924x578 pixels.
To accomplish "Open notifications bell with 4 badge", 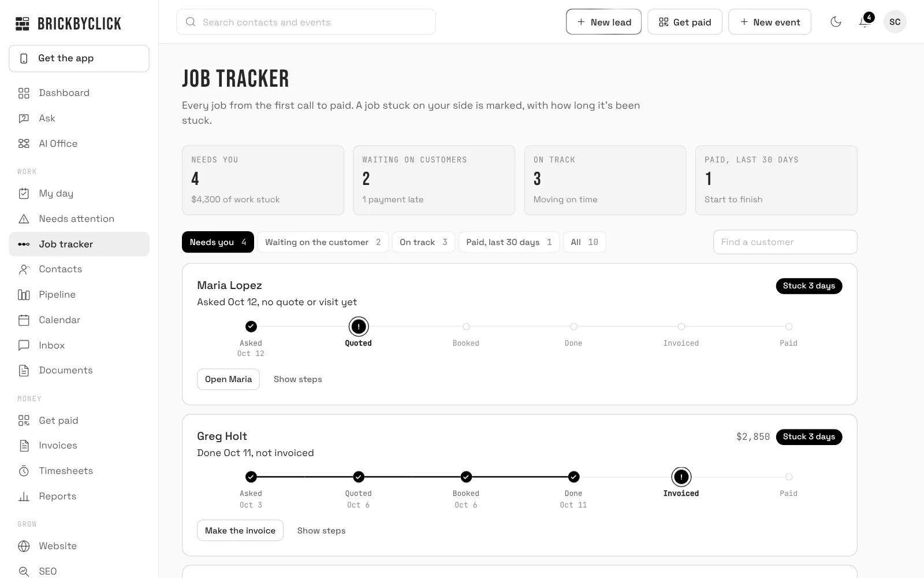I will pos(865,21).
